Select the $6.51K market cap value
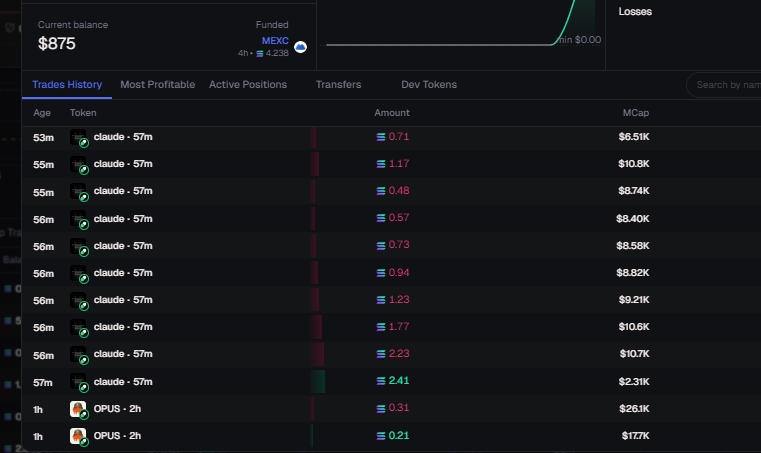Viewport: 761px width, 453px height. [x=634, y=137]
